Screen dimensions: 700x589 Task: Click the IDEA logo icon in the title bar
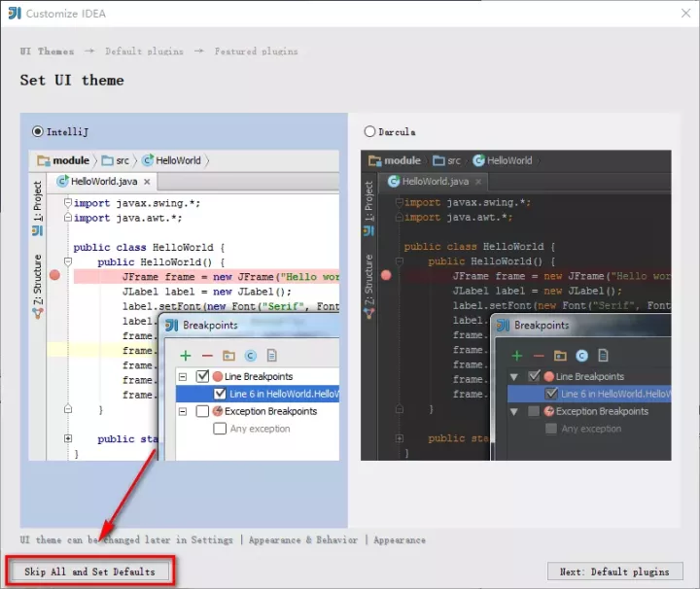click(14, 14)
